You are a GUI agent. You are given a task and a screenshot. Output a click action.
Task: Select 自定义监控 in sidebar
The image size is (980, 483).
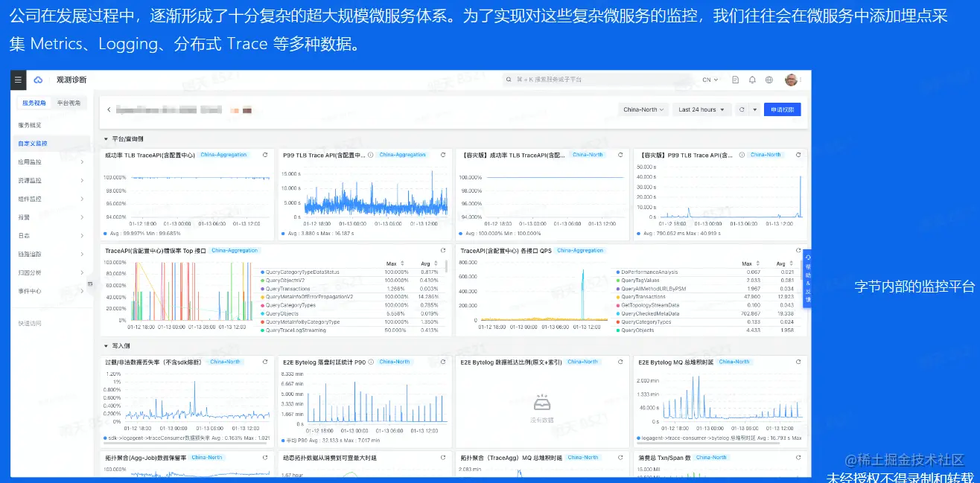coord(50,143)
